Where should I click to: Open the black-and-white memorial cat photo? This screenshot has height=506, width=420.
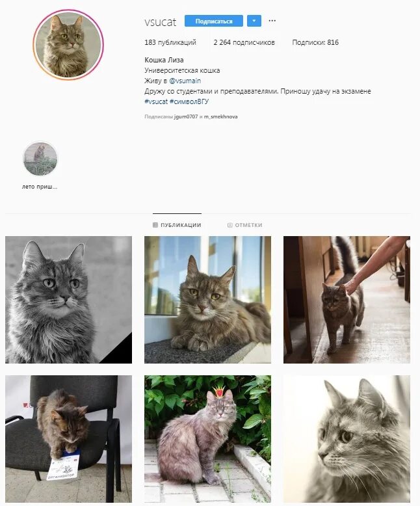coord(68,299)
